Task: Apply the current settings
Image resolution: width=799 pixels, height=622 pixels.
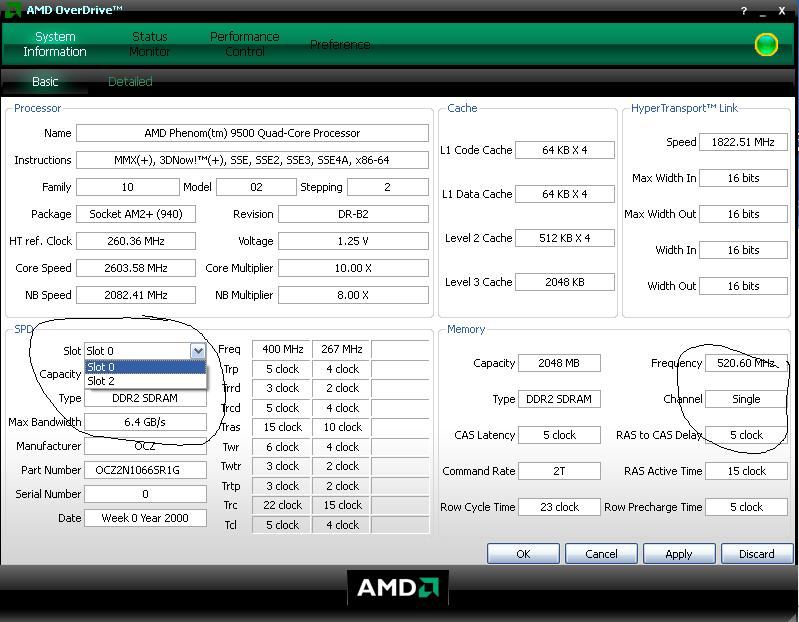Action: [x=679, y=554]
